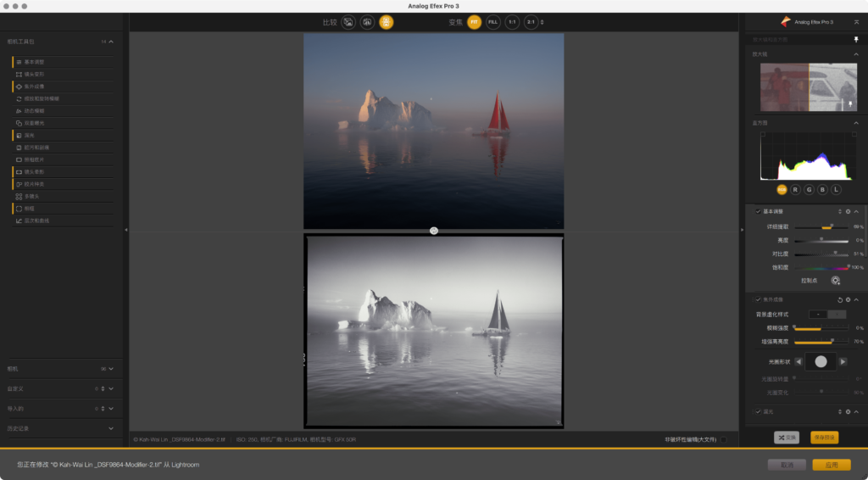Viewport: 868px width, 480px height.
Task: Adjust the 对比度 slider
Action: pos(821,254)
